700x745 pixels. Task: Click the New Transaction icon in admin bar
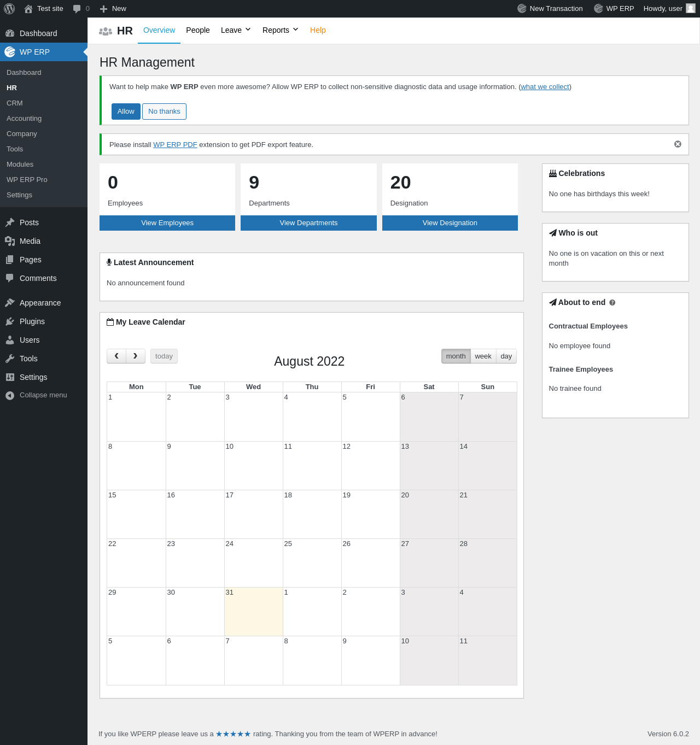pyautogui.click(x=522, y=9)
